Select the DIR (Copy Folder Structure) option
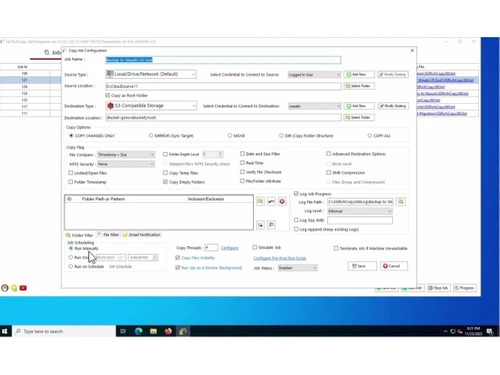 tap(281, 136)
